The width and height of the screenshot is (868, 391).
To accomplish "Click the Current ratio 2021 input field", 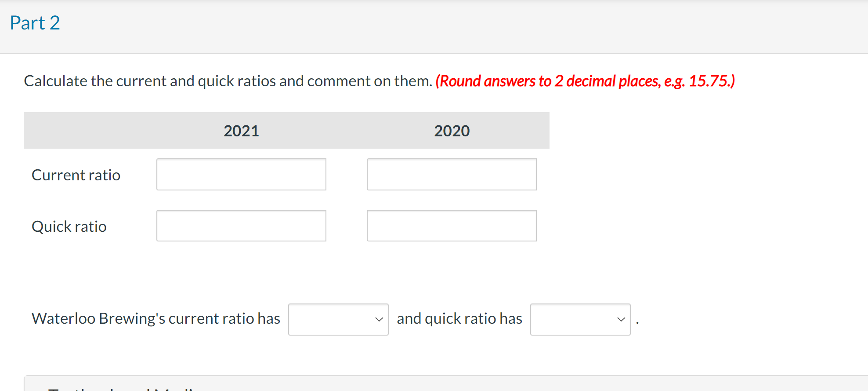I will (241, 174).
